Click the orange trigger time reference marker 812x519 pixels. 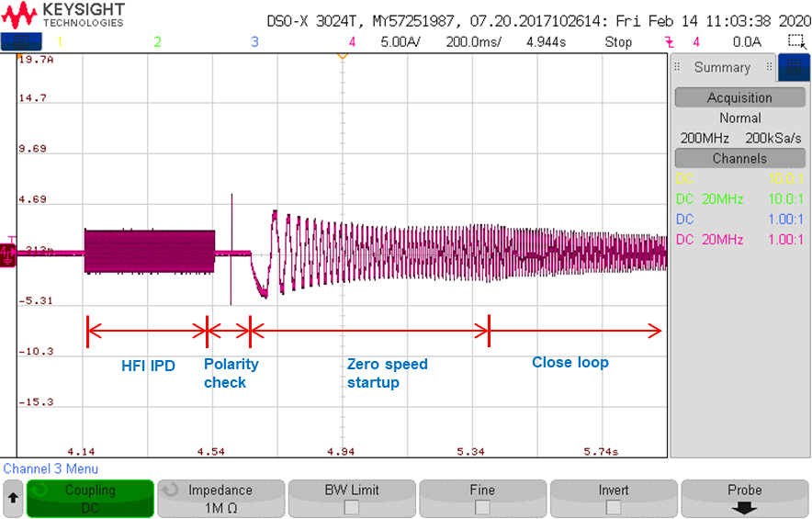click(x=342, y=56)
